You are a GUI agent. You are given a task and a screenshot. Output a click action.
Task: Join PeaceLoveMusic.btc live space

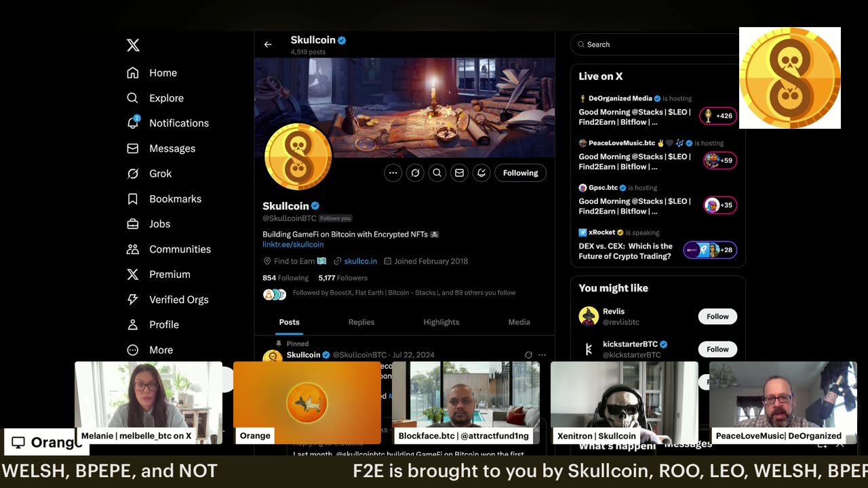pos(658,156)
